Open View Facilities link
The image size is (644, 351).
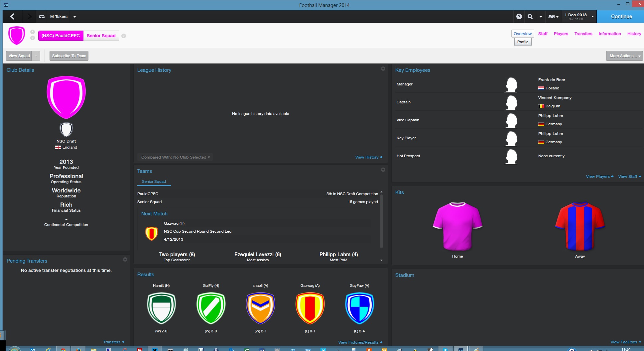click(626, 342)
